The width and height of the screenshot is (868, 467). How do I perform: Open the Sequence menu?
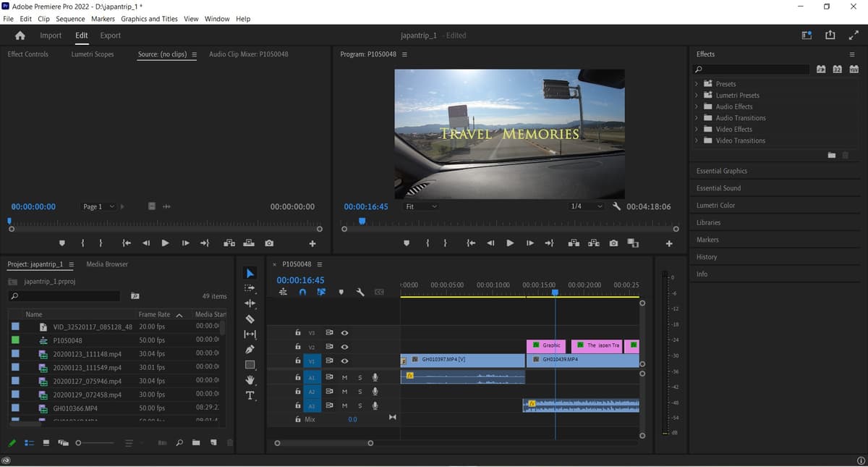[x=70, y=19]
